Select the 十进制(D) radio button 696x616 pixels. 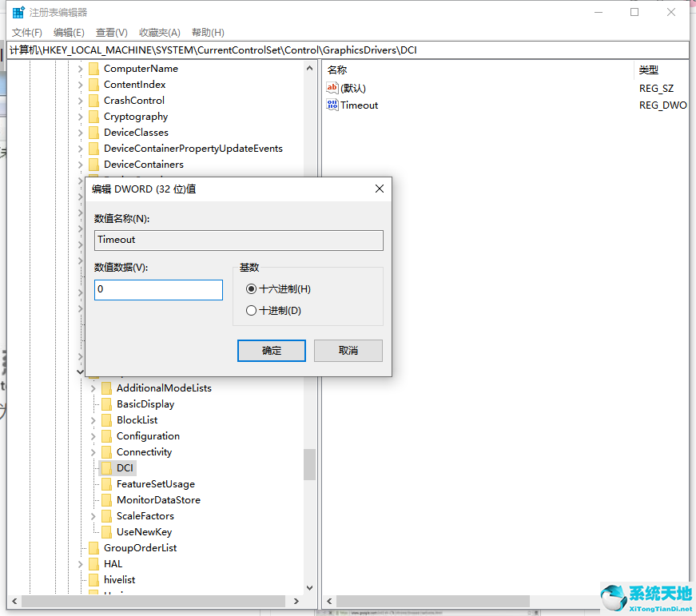[252, 311]
